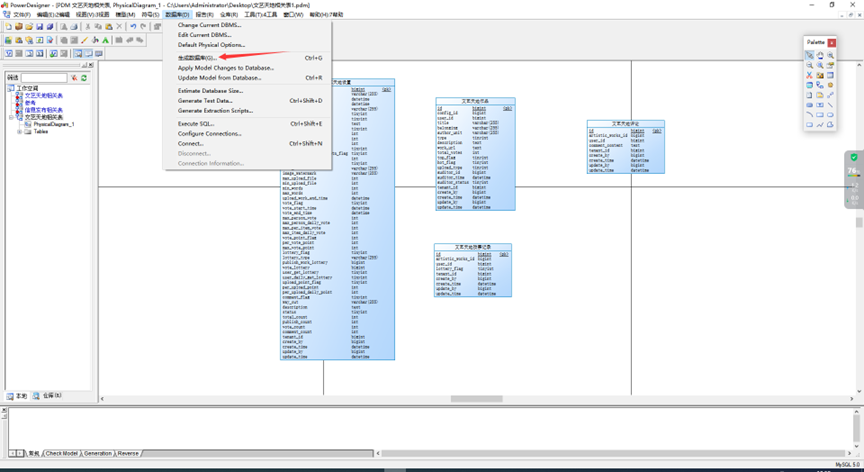864x472 pixels.
Task: Select the Arc tool in Palette
Action: 809,115
